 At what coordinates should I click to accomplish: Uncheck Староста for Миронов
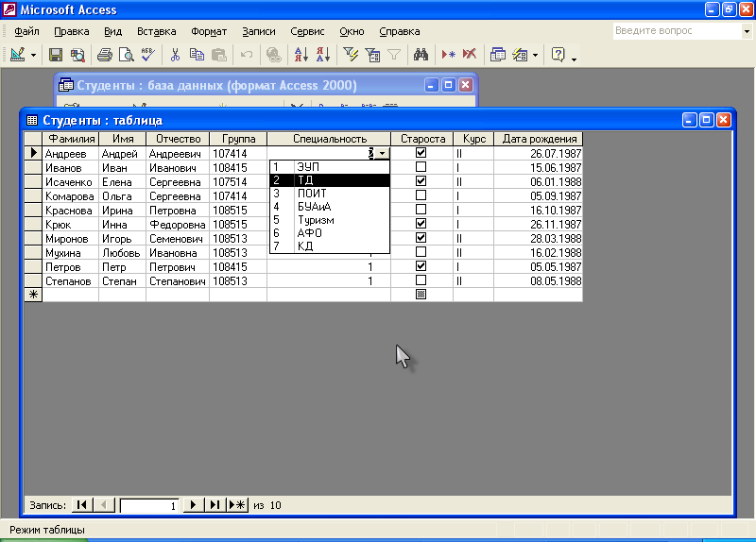[421, 238]
